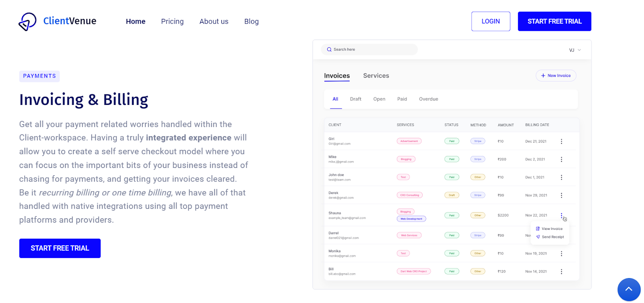This screenshot has width=644, height=303.
Task: Open three-dot menu for Giri's invoice
Action: (x=561, y=141)
